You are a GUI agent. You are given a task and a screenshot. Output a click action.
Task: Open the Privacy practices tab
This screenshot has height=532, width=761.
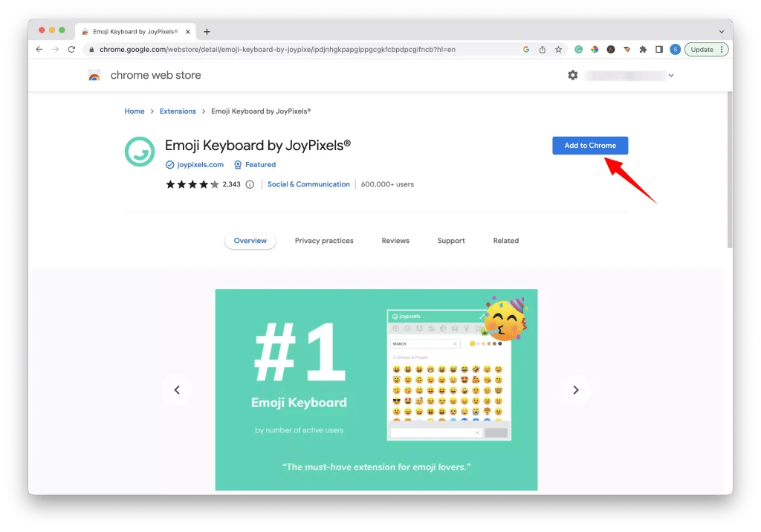[324, 240]
